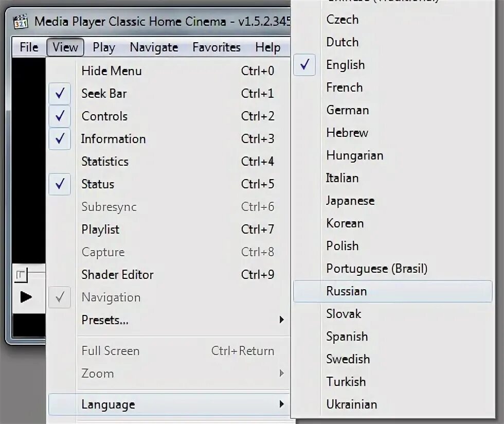Viewport: 504px width, 424px height.
Task: Select the highlighted Russian language
Action: tap(393, 291)
